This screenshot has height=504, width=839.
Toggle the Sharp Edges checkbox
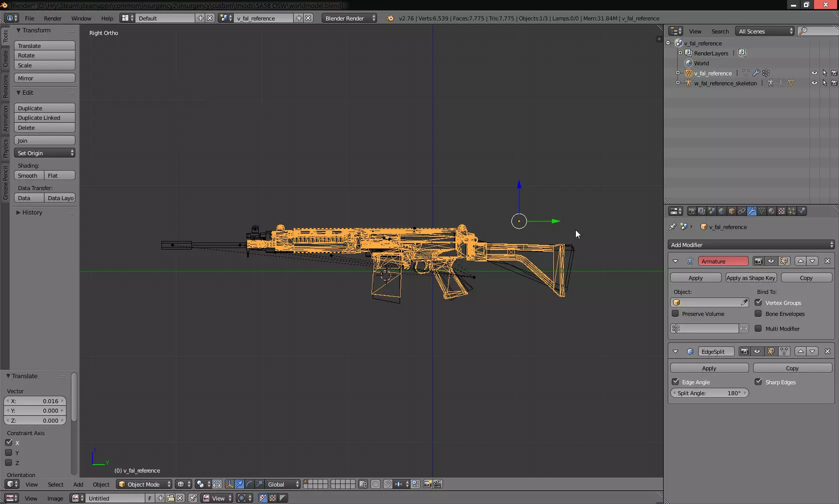point(758,382)
